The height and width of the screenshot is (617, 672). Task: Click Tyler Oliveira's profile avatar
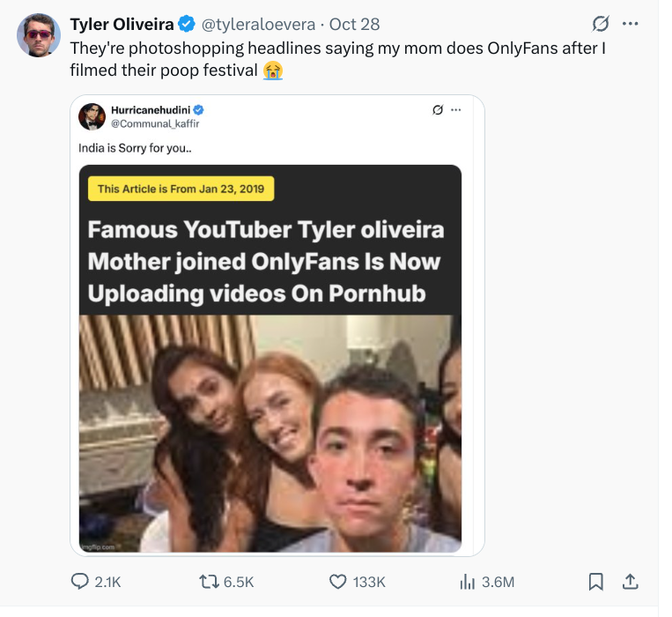click(x=38, y=35)
